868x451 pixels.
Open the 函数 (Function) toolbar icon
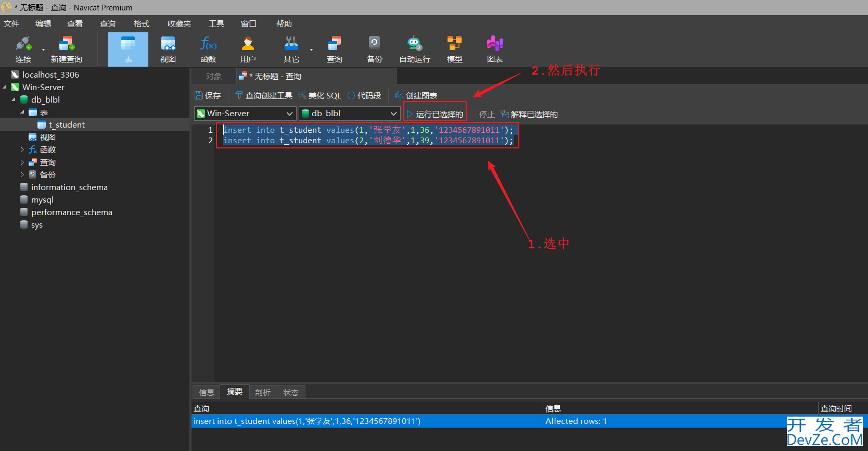coord(208,49)
